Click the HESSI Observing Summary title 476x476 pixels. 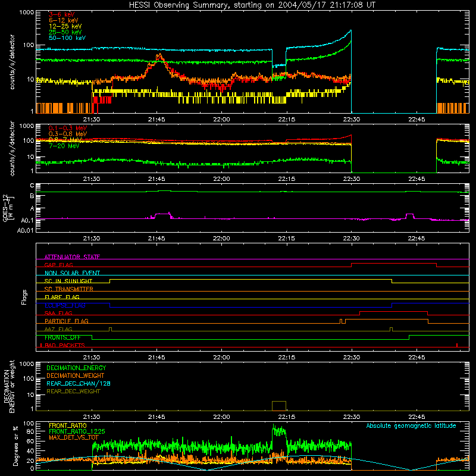coord(252,5)
